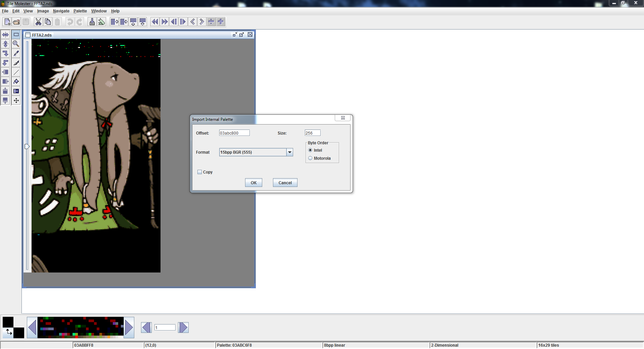Open the View menu
This screenshot has height=349, width=644.
(28, 11)
